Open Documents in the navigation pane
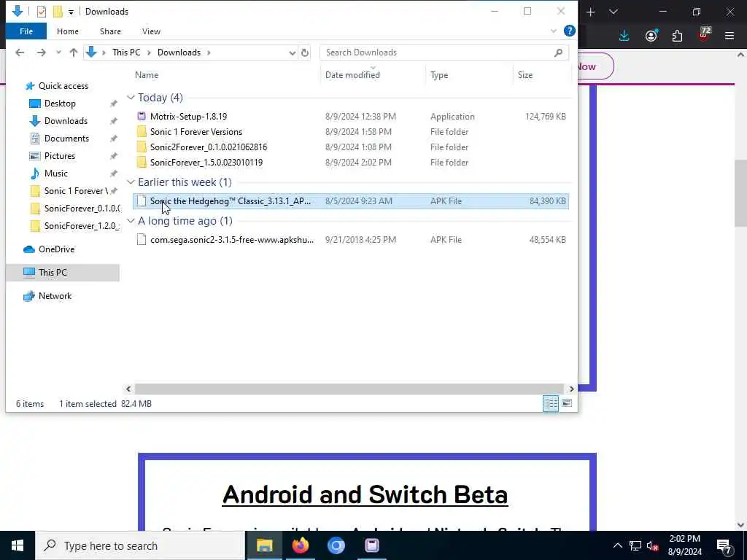Viewport: 747px width, 560px height. [66, 138]
